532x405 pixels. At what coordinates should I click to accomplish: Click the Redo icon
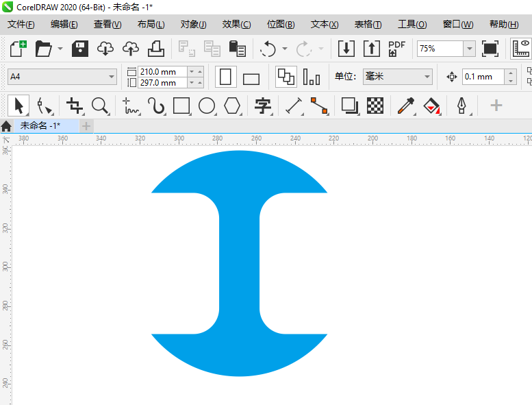click(x=304, y=49)
